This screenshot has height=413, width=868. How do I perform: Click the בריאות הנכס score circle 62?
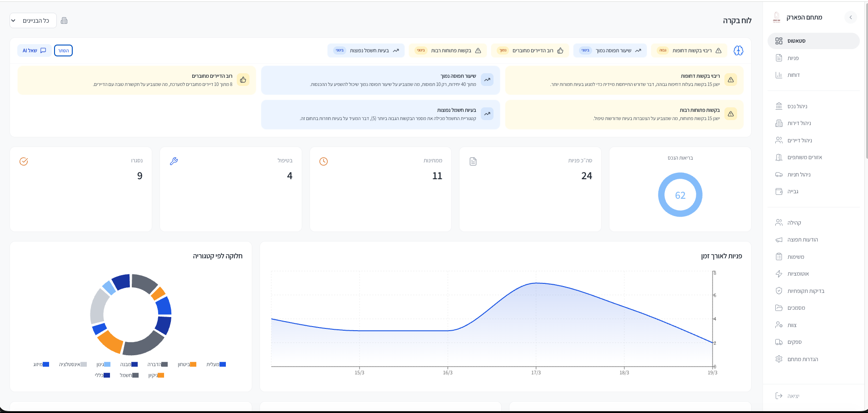pos(680,195)
